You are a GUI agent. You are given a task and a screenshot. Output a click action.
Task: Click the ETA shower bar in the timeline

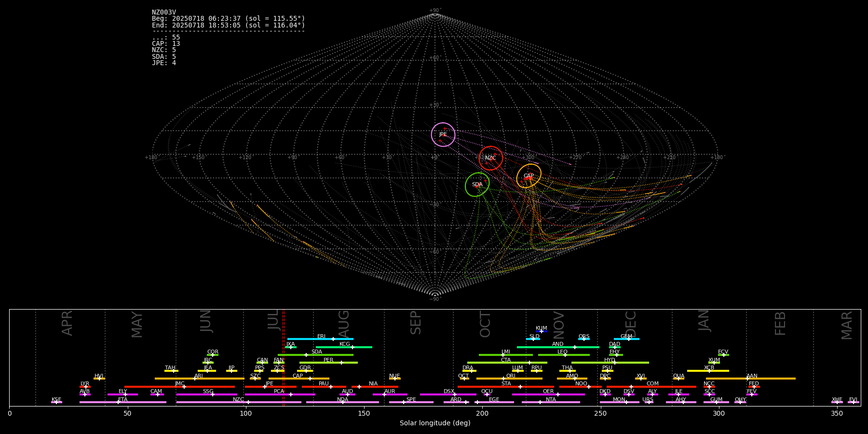tap(123, 402)
